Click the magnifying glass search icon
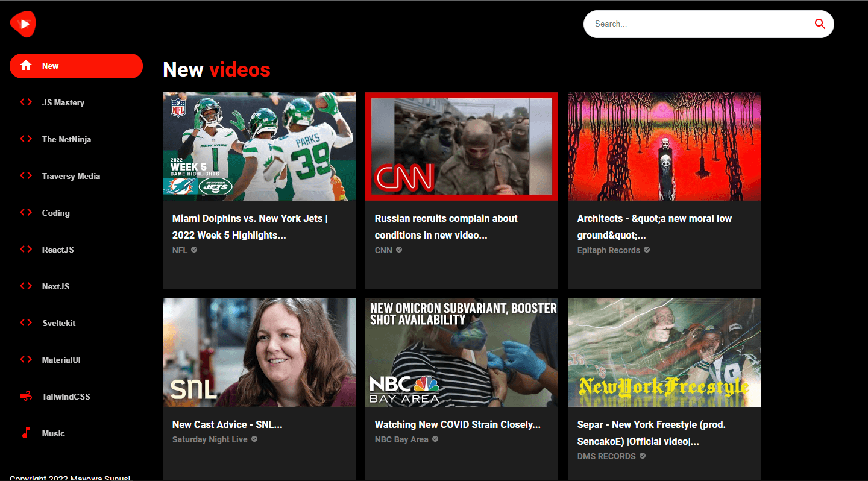This screenshot has height=481, width=868. point(820,24)
